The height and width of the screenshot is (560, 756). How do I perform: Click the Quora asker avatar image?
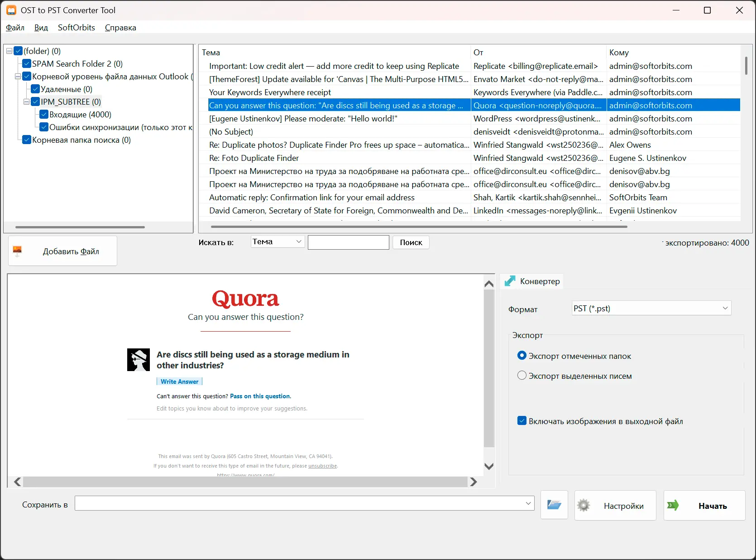[139, 360]
